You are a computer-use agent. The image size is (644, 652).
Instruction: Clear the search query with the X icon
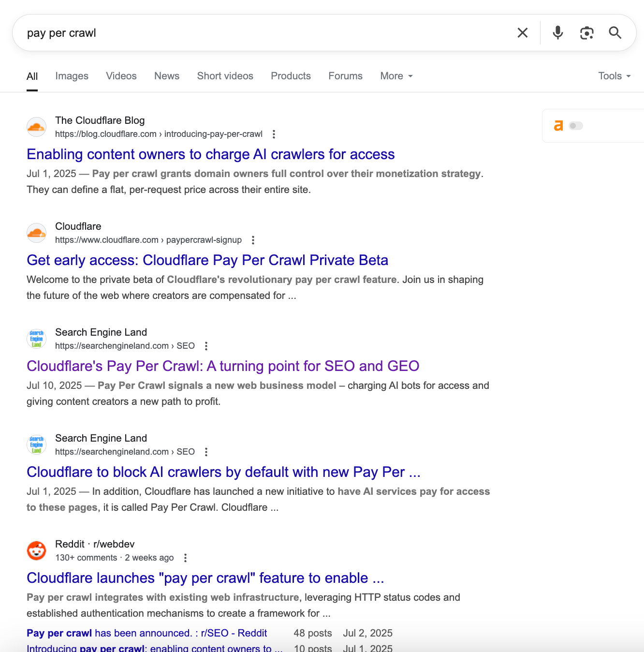pos(523,32)
